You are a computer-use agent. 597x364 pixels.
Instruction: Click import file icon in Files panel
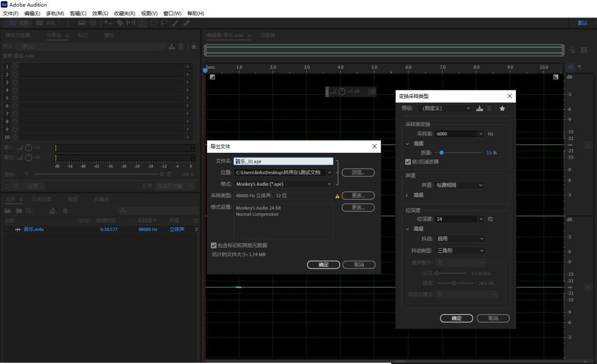pyautogui.click(x=18, y=212)
